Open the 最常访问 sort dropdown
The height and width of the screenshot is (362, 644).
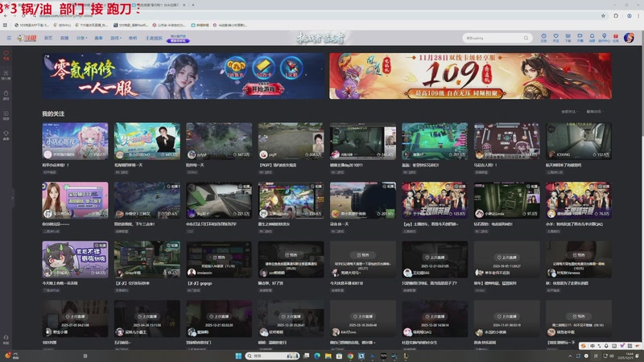click(x=594, y=112)
